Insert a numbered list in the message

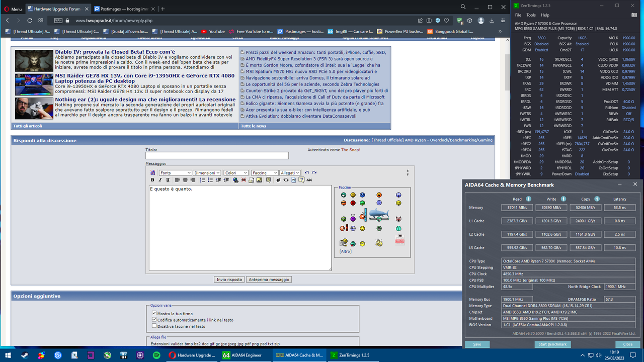(x=202, y=180)
